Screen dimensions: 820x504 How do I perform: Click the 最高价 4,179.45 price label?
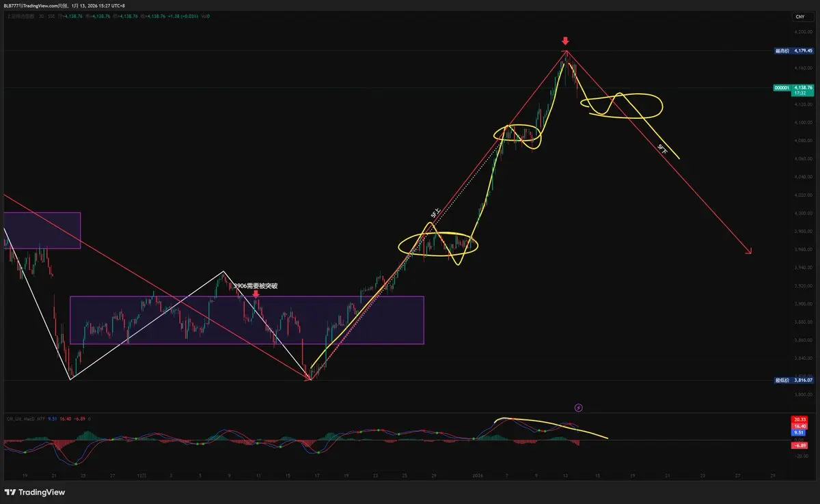[x=795, y=51]
